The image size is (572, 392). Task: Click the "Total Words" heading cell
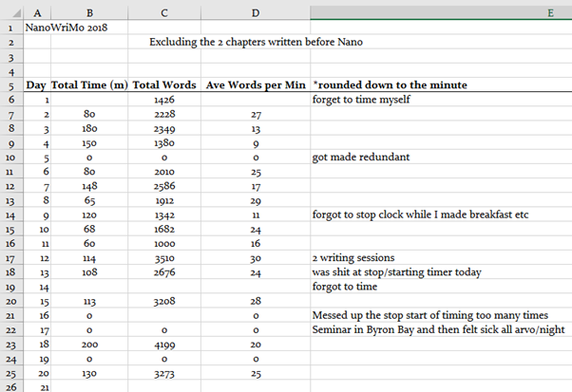click(x=163, y=84)
